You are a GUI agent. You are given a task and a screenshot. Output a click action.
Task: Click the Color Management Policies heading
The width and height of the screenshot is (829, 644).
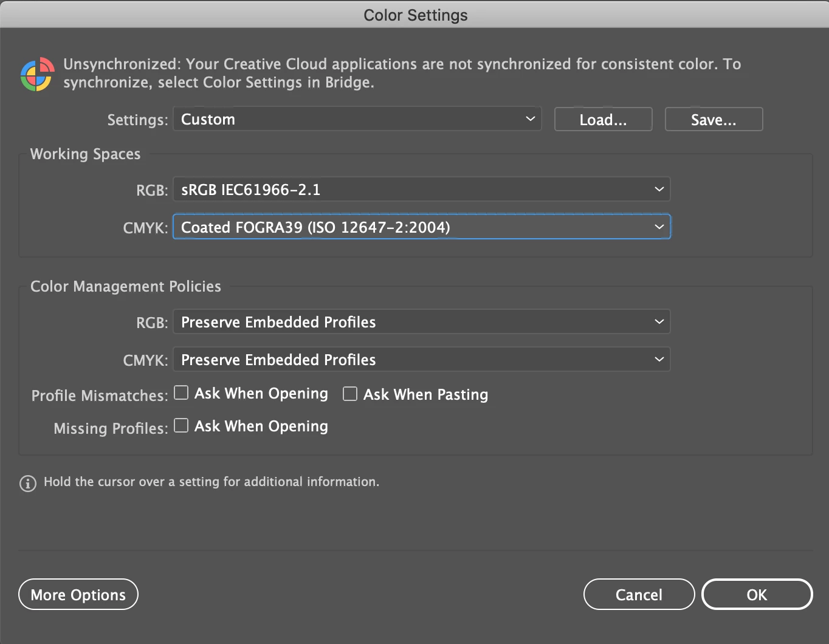[x=126, y=286]
